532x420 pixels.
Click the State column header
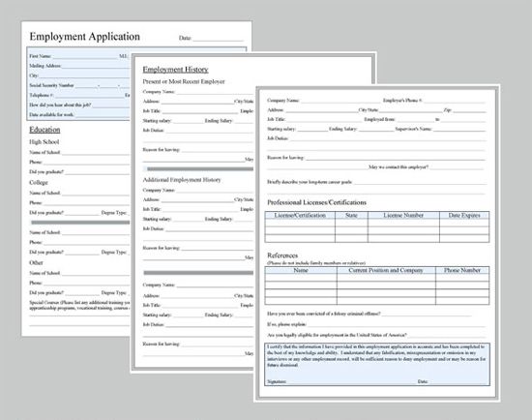351,215
